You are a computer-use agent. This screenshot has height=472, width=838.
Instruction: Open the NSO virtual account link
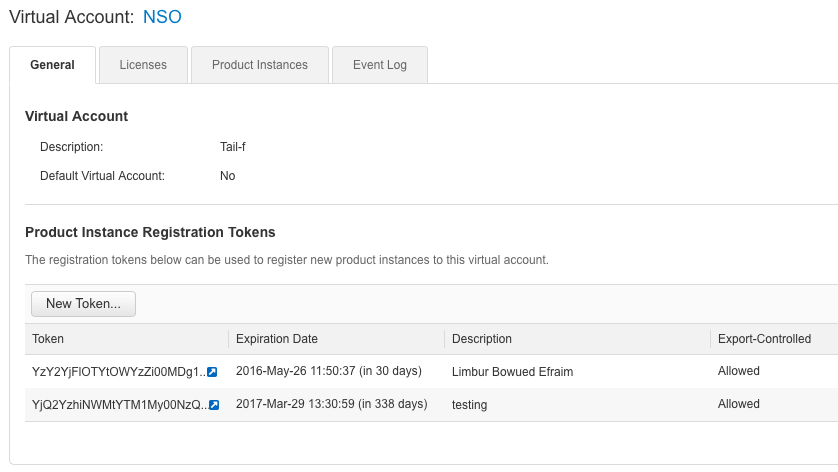pos(162,17)
